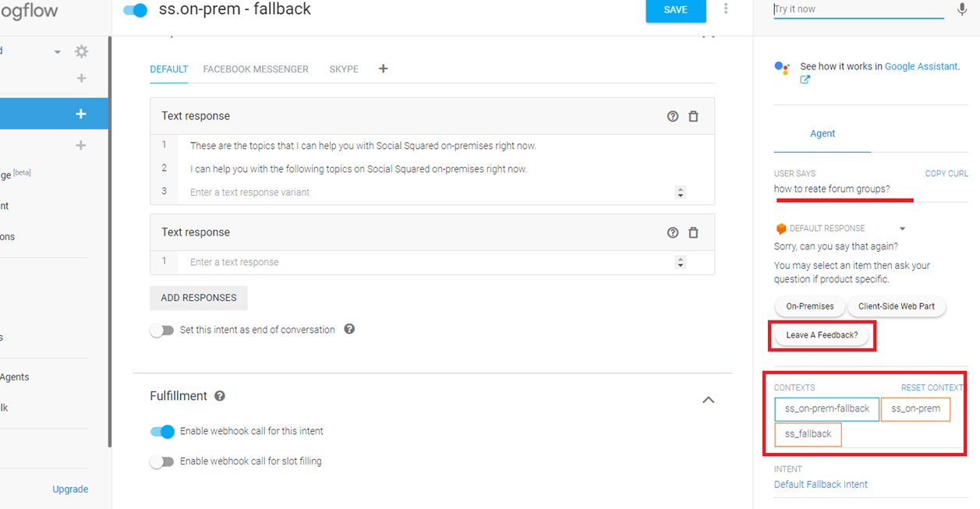Viewport: 980px width, 509px height.
Task: Collapse the Fulfillment section chevron
Action: coord(708,399)
